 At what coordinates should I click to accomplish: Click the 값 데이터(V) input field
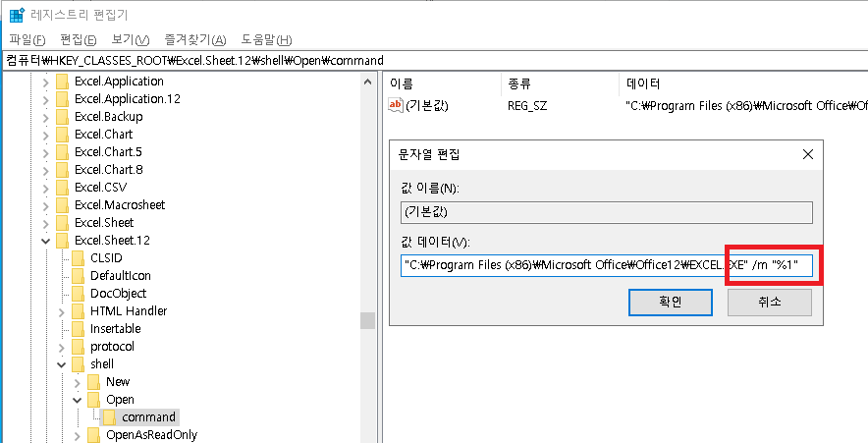pos(606,266)
